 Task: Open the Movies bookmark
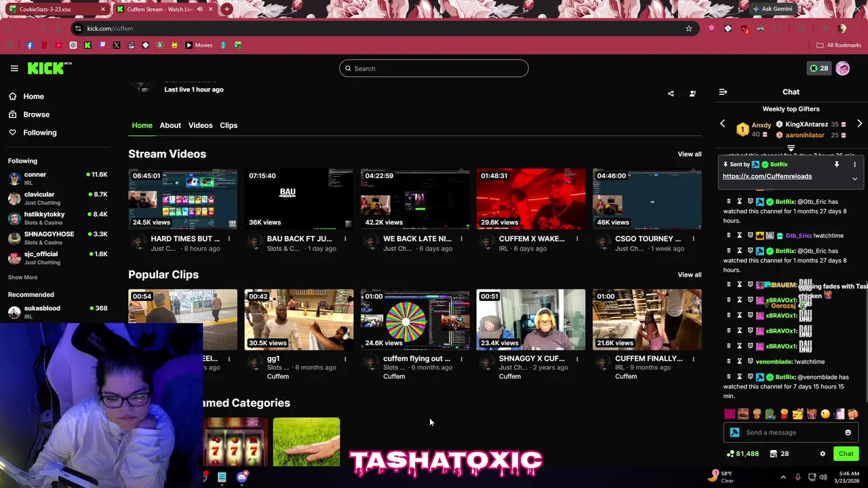coord(199,45)
